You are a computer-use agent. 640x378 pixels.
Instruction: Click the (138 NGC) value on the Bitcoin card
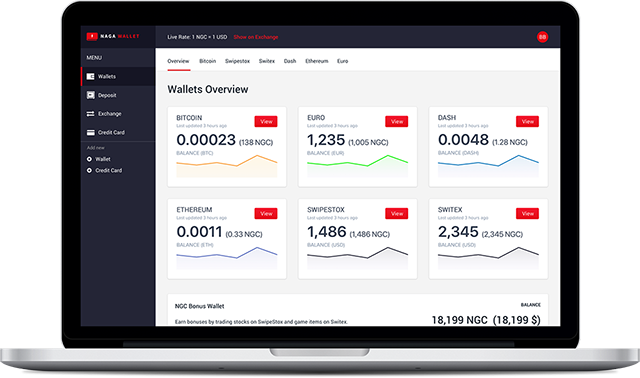(x=256, y=142)
